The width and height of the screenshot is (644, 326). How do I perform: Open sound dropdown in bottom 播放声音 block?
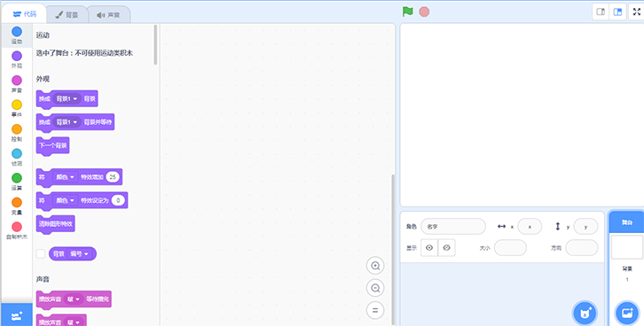pos(74,322)
